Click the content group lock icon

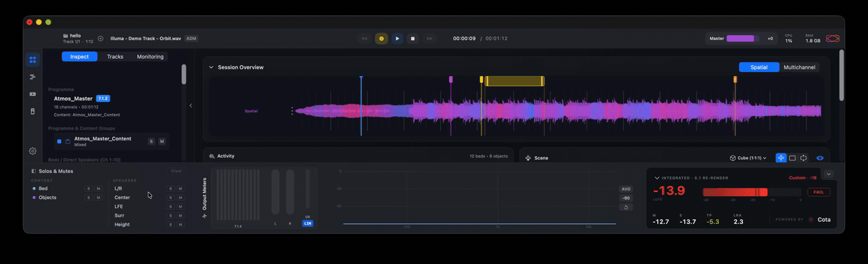coord(68,141)
